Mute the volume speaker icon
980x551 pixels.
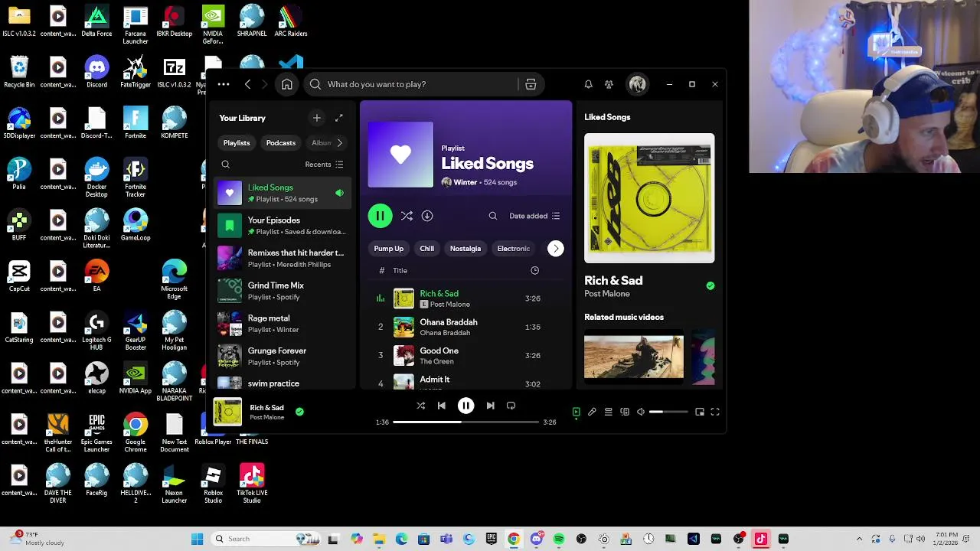641,412
